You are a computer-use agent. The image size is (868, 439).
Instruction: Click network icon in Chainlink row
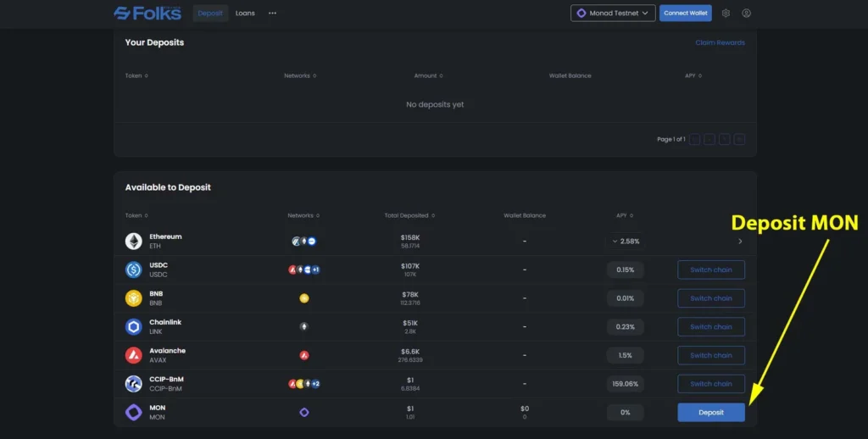tap(304, 326)
